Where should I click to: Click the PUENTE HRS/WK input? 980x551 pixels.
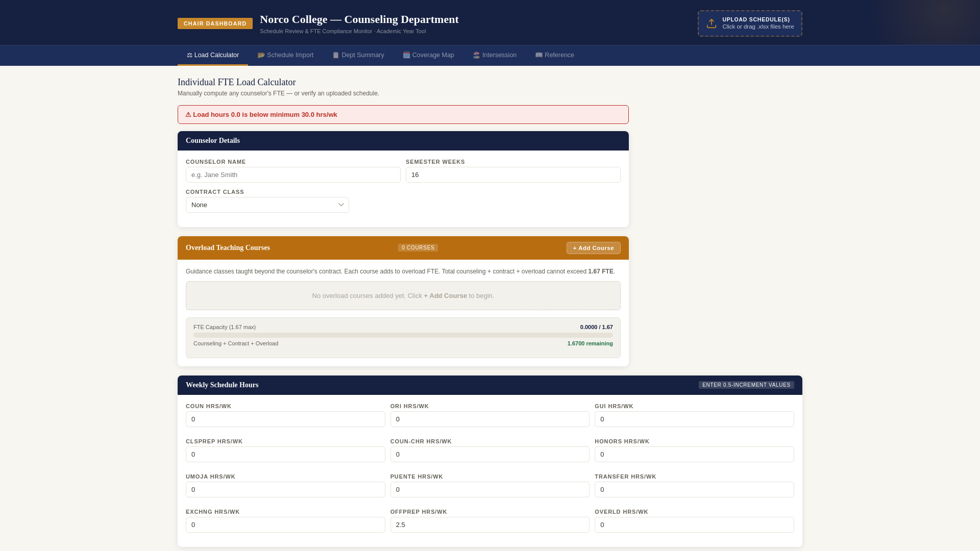click(489, 490)
